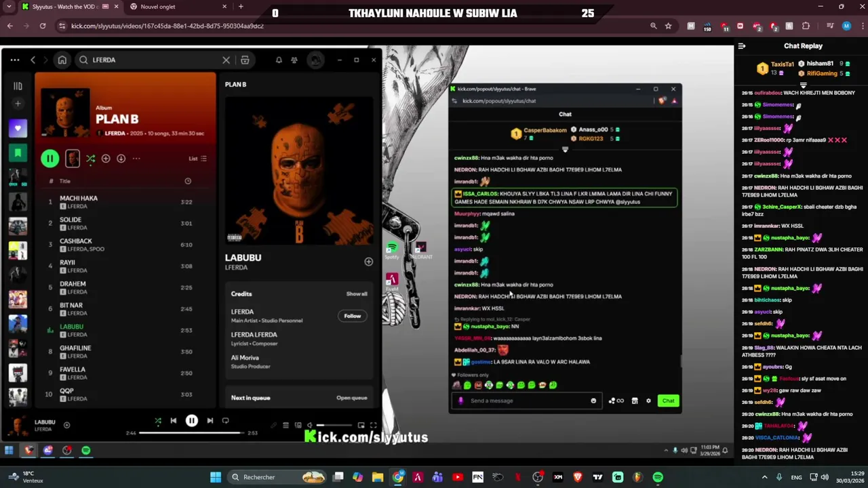Viewport: 868px width, 488px height.
Task: Open the List view dropdown
Action: [198, 159]
